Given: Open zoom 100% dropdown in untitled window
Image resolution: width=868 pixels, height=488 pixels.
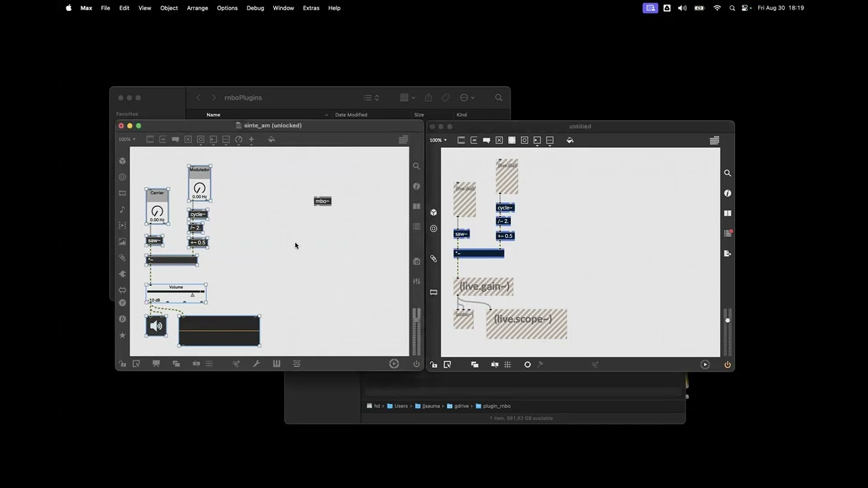Looking at the screenshot, I should 438,140.
